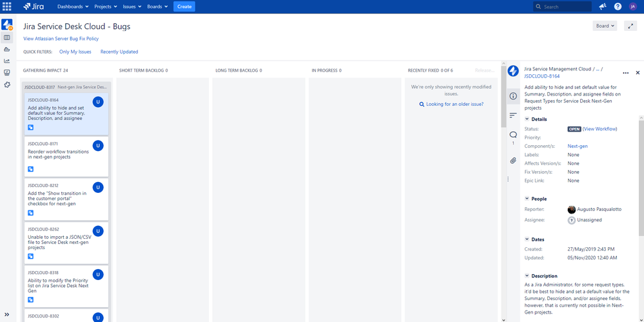The height and width of the screenshot is (322, 644).
Task: Toggle the Recently Updated quick filter
Action: pyautogui.click(x=119, y=52)
